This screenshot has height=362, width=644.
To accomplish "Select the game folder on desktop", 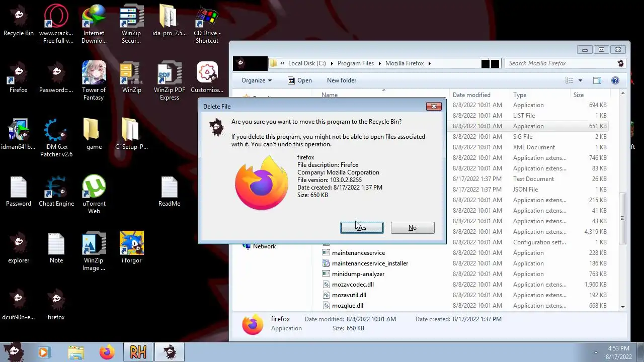I will [94, 135].
